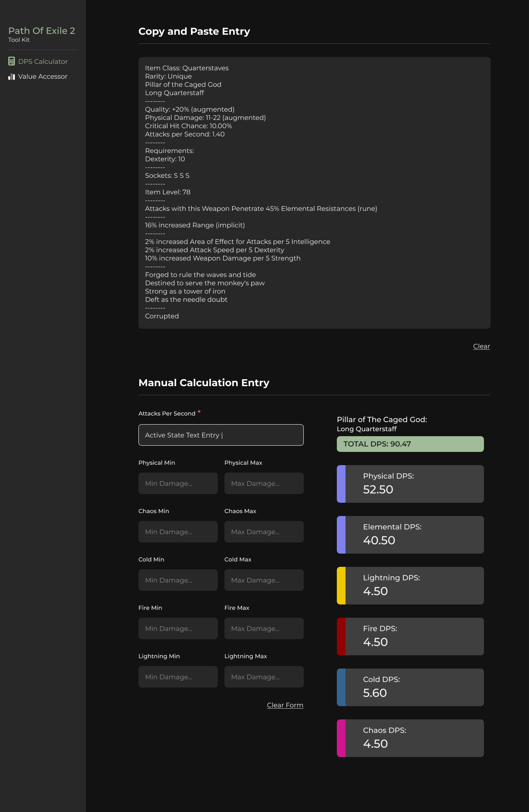Click the Cold Min damage field
Image resolution: width=529 pixels, height=812 pixels.
tap(178, 580)
